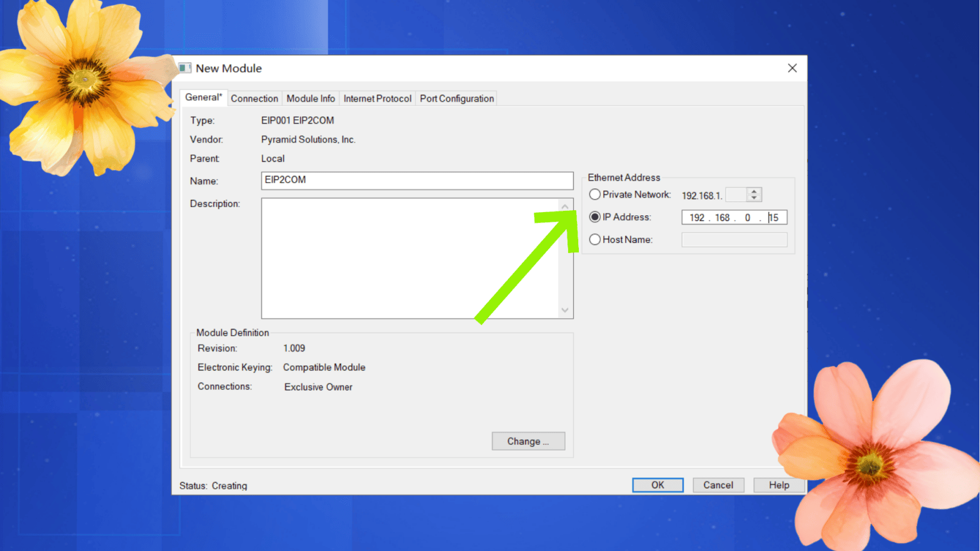
Task: Open the Module Info tab
Action: click(x=311, y=99)
